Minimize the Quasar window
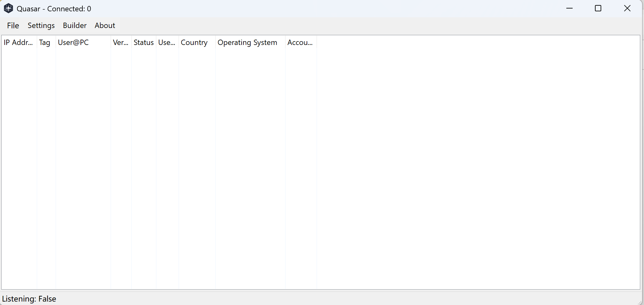The width and height of the screenshot is (644, 305). (569, 8)
